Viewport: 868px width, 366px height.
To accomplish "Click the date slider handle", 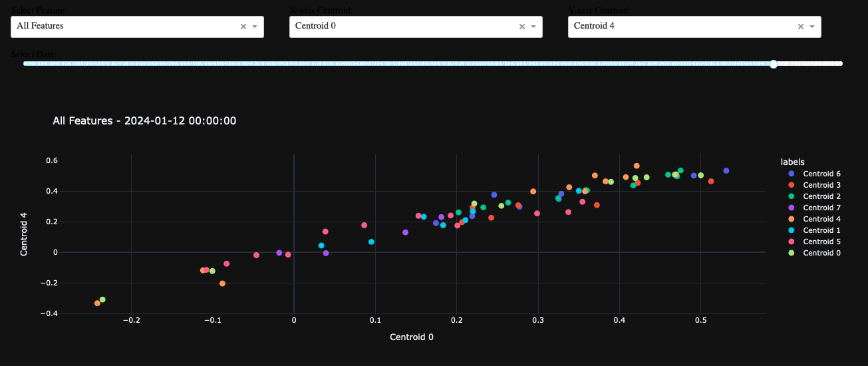I will [774, 64].
